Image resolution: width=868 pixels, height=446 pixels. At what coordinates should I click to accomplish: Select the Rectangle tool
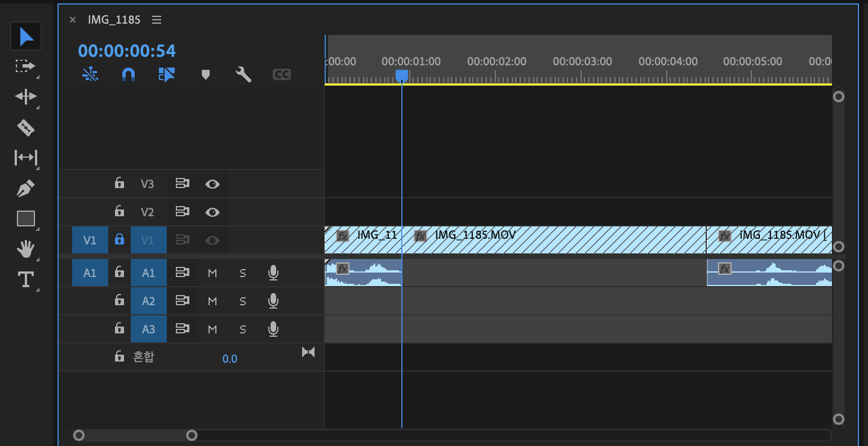pyautogui.click(x=26, y=218)
